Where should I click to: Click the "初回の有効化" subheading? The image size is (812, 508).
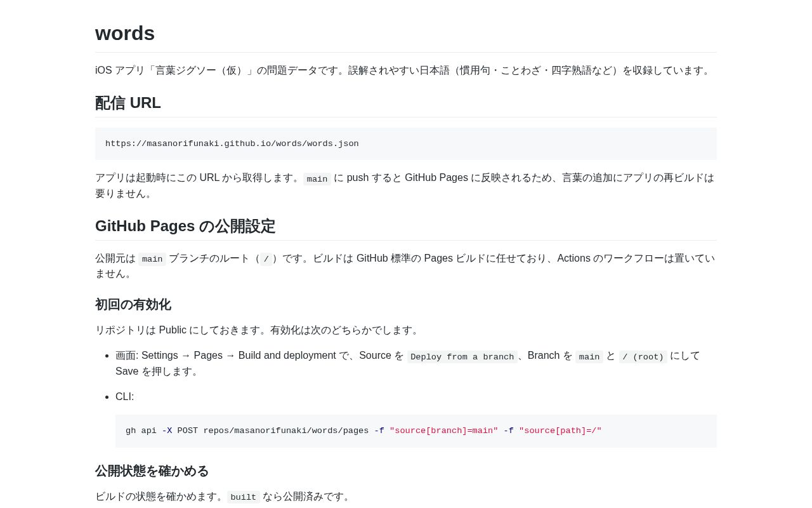pyautogui.click(x=133, y=305)
